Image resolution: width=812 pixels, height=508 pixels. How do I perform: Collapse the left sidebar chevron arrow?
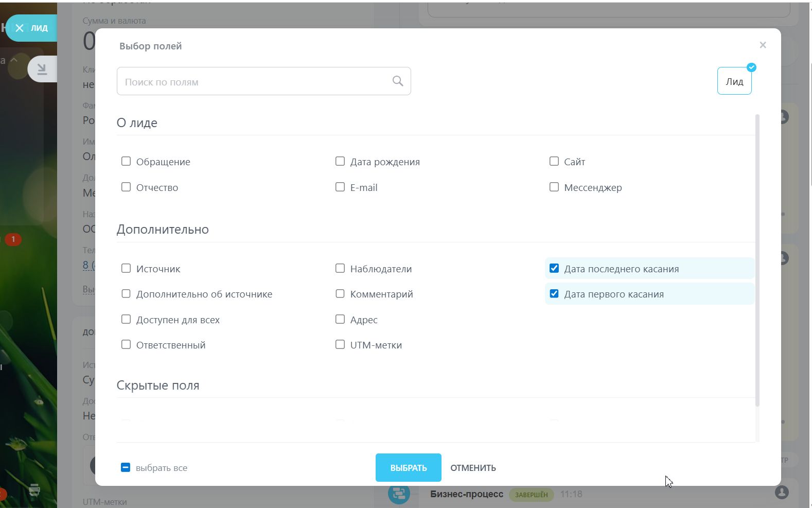click(14, 60)
